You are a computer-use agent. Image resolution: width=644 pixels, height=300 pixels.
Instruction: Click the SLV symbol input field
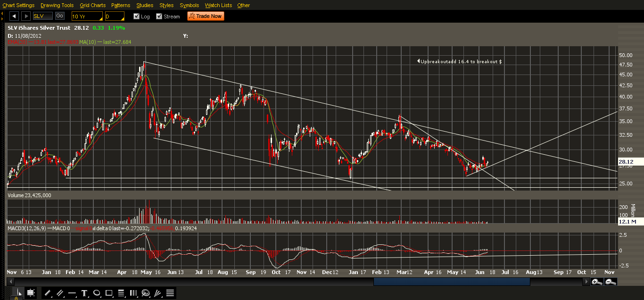43,17
